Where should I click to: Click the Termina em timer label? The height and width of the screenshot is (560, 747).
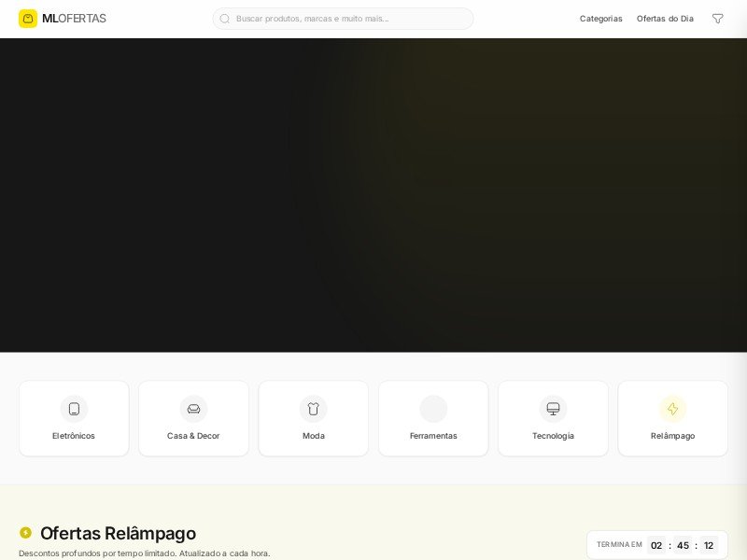(x=619, y=545)
